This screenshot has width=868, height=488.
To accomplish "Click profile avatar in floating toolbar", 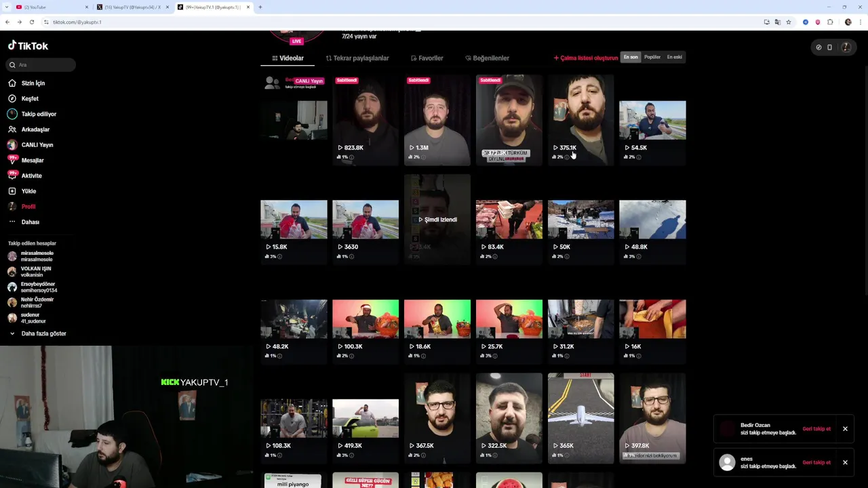I will pyautogui.click(x=846, y=47).
